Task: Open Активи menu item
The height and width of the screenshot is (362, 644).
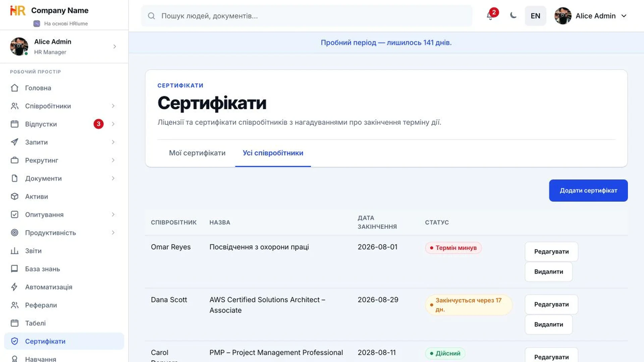Action: (64, 196)
